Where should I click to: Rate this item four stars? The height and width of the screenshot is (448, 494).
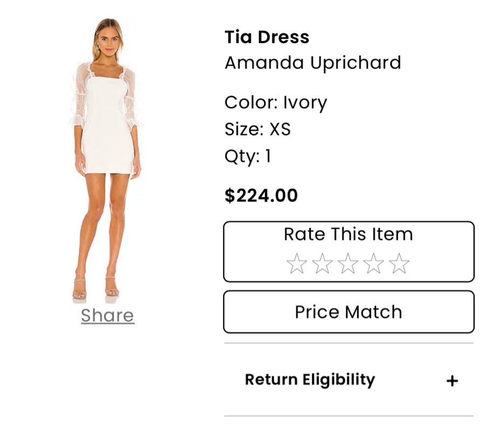click(373, 264)
